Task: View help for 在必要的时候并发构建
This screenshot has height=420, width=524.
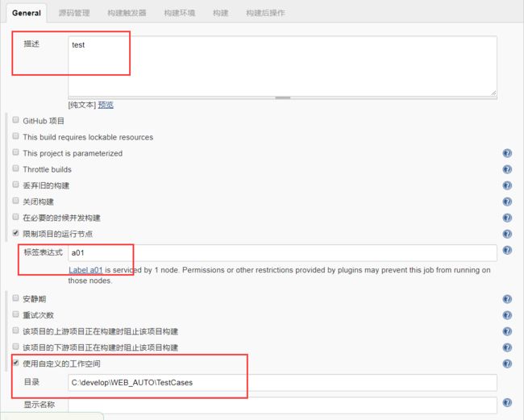Action: point(507,218)
